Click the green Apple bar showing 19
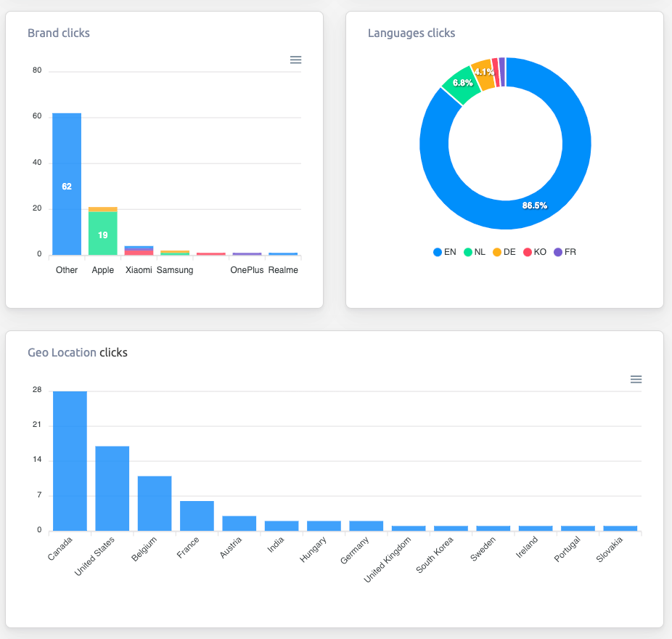 tap(103, 232)
